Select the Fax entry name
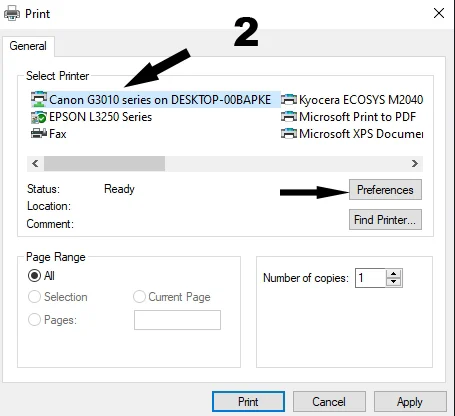Viewport: 455px width, 416px height. [x=58, y=134]
